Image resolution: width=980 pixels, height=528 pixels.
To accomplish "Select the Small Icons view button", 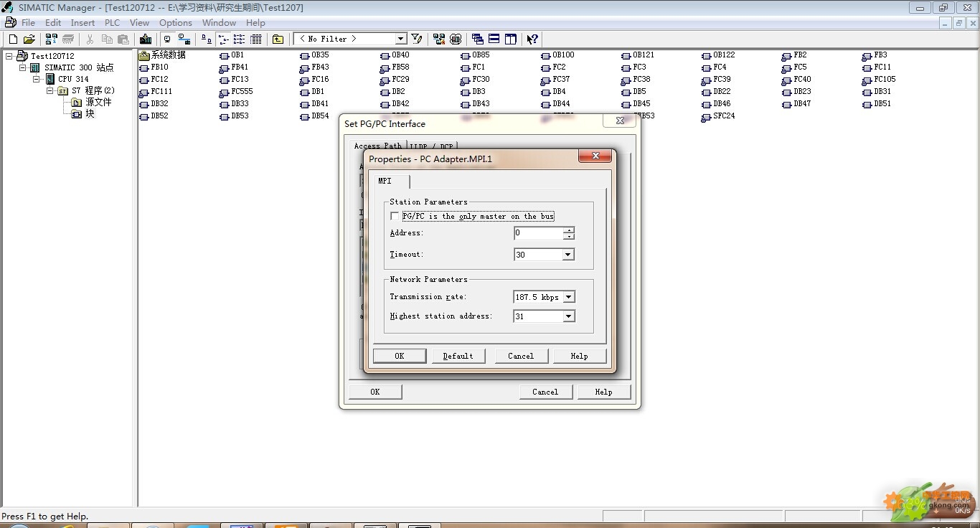I will [x=223, y=39].
